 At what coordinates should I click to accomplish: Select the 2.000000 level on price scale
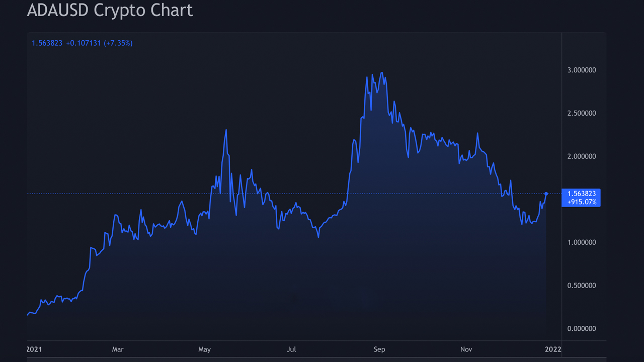pyautogui.click(x=581, y=156)
